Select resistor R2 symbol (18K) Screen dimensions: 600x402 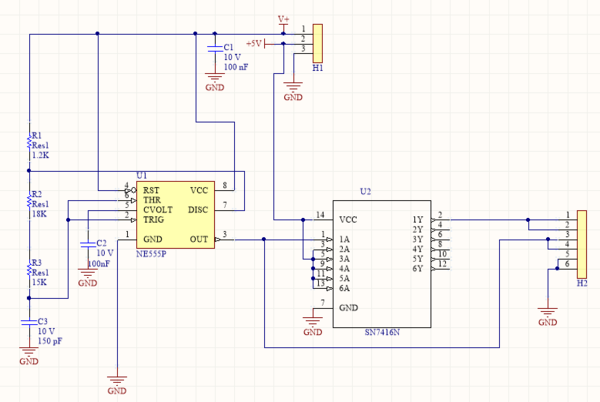pyautogui.click(x=30, y=203)
